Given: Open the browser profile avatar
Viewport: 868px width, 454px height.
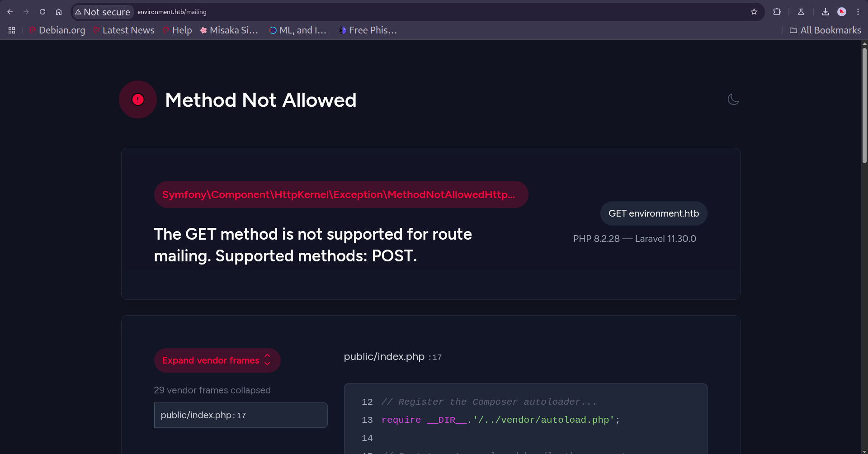Looking at the screenshot, I should coord(842,12).
